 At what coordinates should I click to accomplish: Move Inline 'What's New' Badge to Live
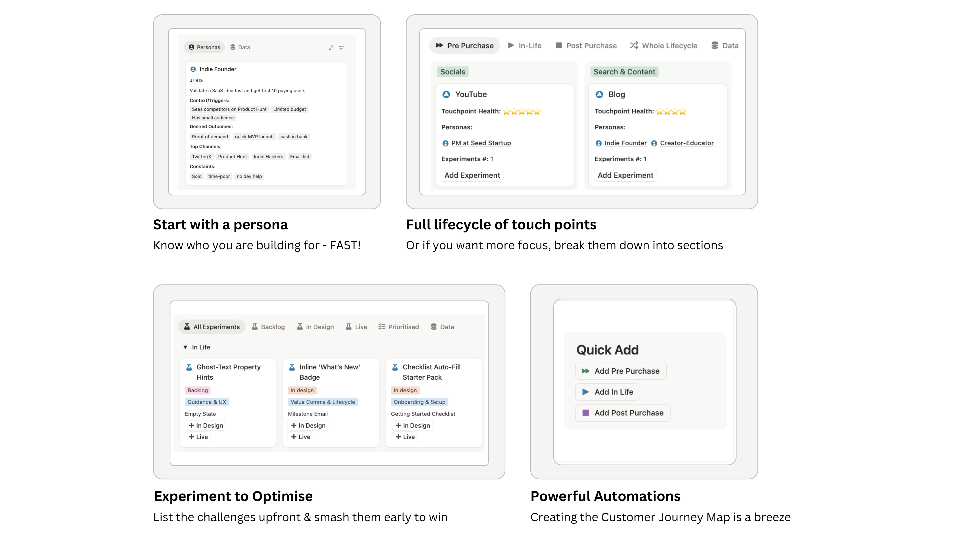pos(301,437)
